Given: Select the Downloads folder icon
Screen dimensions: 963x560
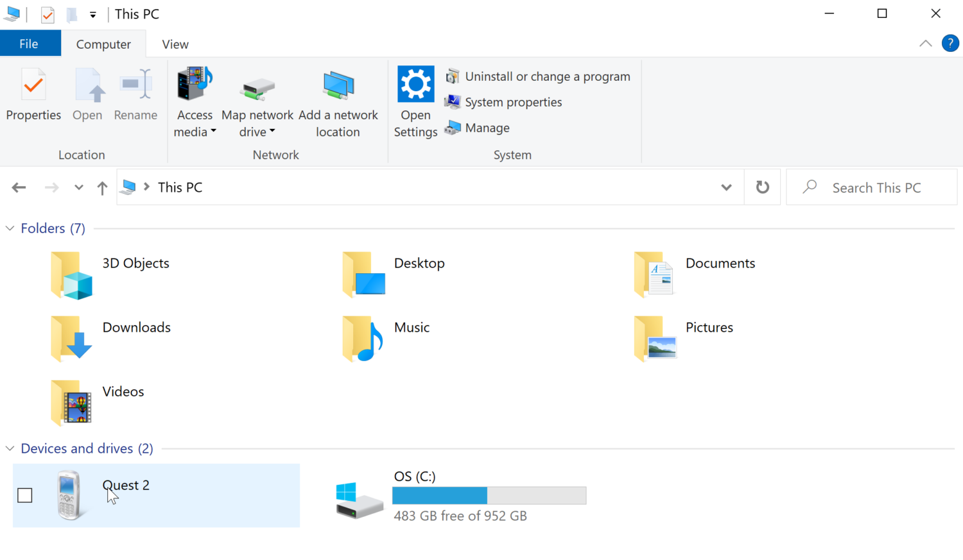Looking at the screenshot, I should click(x=71, y=338).
